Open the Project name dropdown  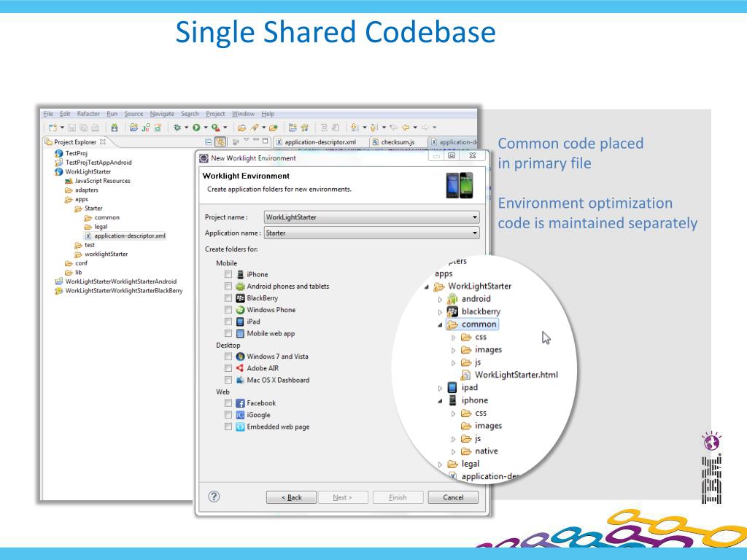371,217
